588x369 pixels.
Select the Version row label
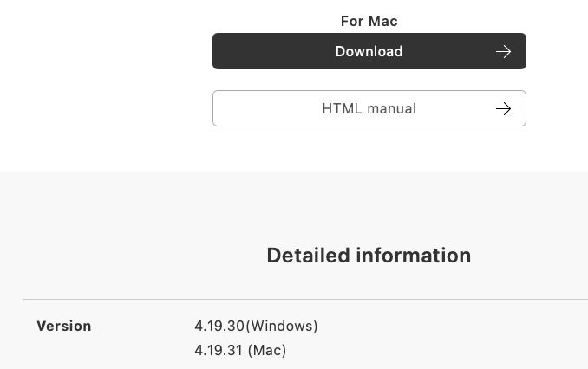coord(64,327)
